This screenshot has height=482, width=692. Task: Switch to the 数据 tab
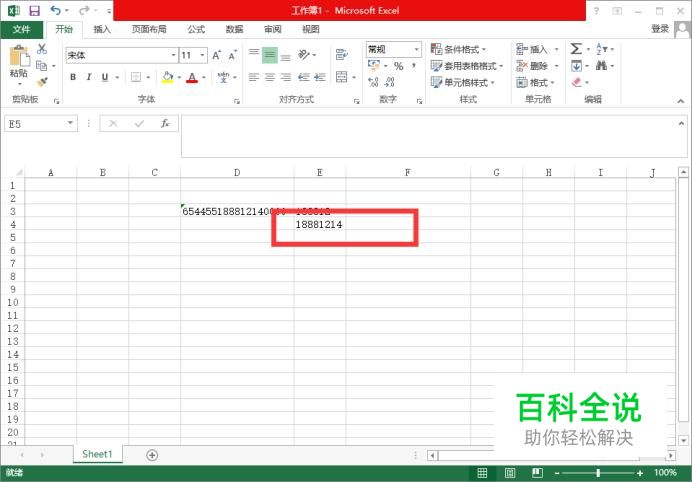click(234, 29)
